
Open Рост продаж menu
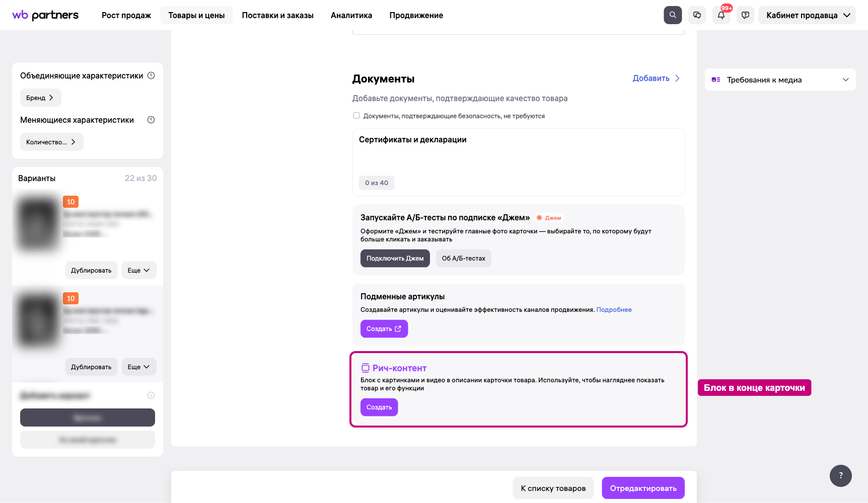click(x=126, y=15)
